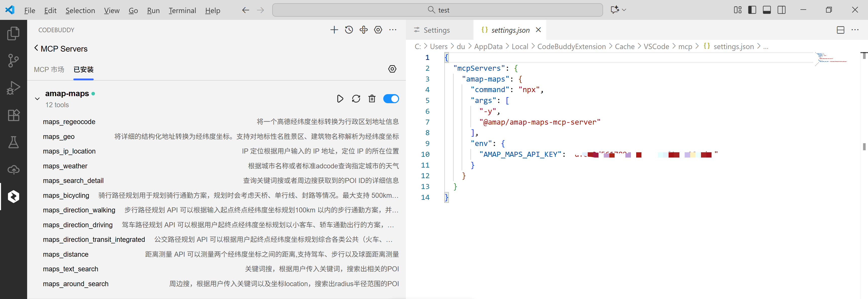This screenshot has width=868, height=299.
Task: Click the new chat plus icon
Action: coord(334,30)
